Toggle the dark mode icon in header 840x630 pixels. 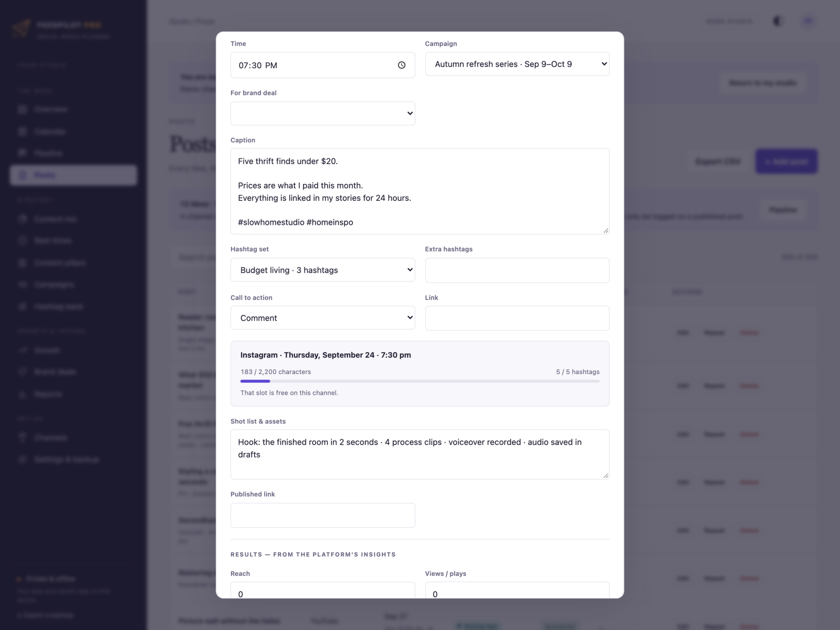[x=777, y=21]
